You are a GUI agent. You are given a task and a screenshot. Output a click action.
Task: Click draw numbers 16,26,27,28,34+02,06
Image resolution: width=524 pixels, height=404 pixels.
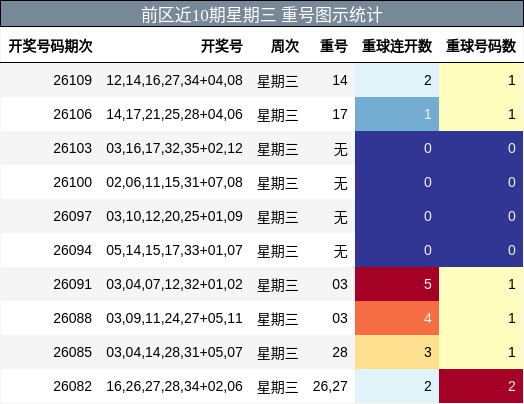tap(174, 386)
